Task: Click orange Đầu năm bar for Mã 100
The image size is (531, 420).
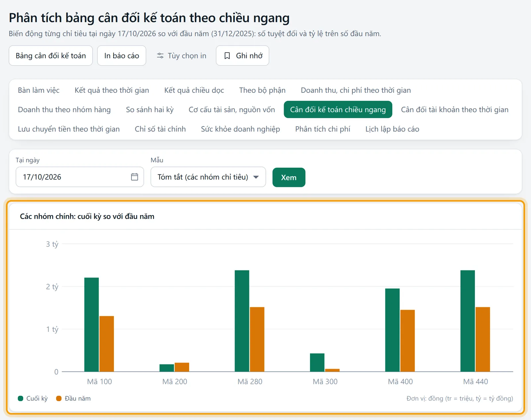Action: coord(107,344)
